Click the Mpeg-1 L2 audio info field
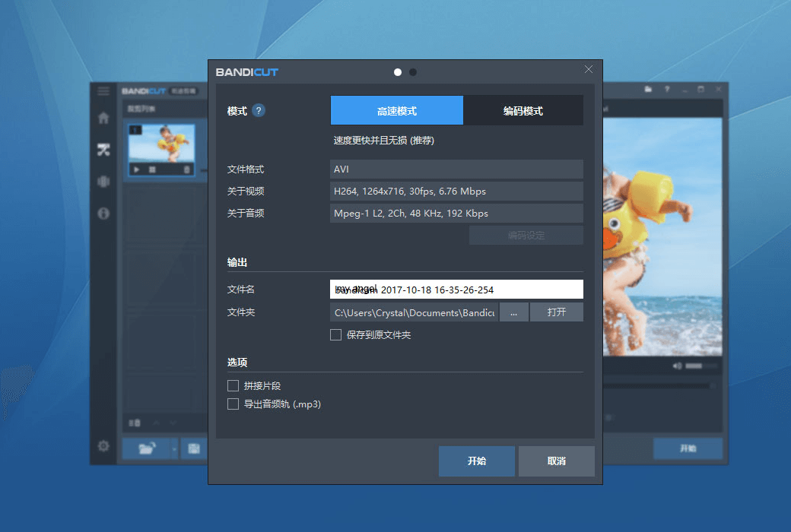The image size is (791, 532). (x=456, y=214)
